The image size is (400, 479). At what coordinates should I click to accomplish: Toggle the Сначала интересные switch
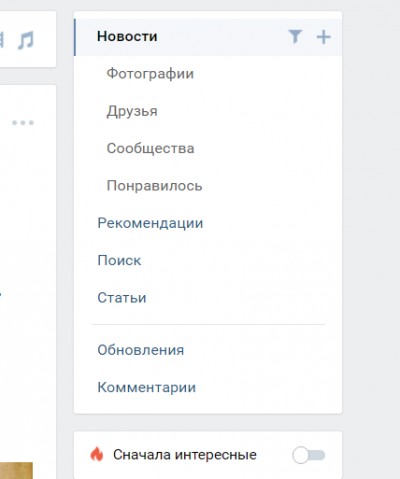point(309,455)
